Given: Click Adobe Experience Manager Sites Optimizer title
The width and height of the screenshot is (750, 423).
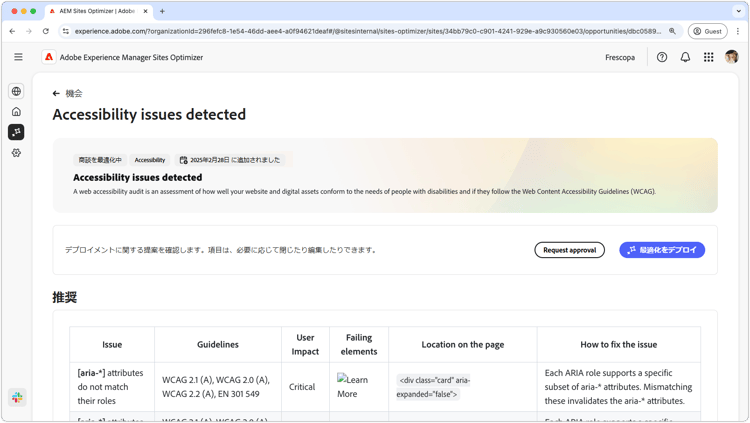Looking at the screenshot, I should pos(131,57).
